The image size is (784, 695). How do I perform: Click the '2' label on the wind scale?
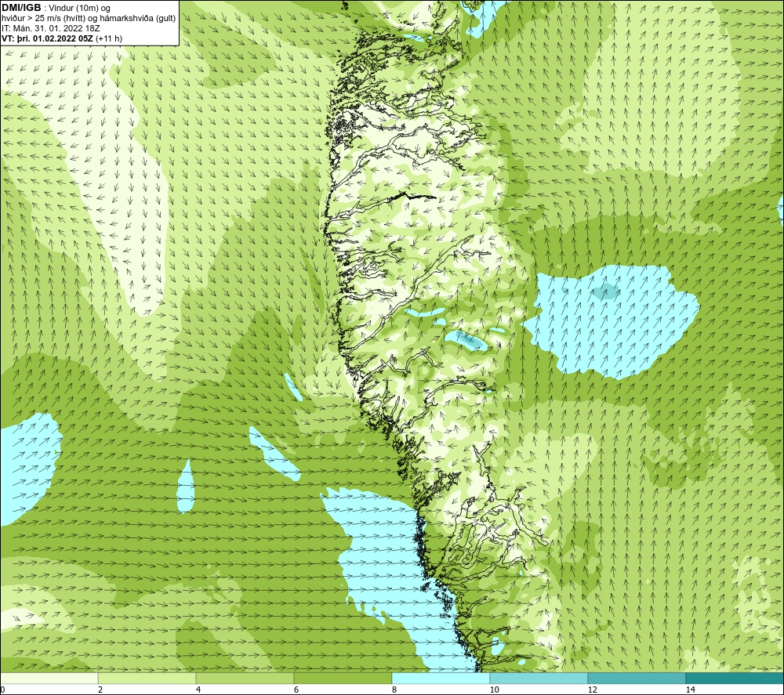point(100,690)
